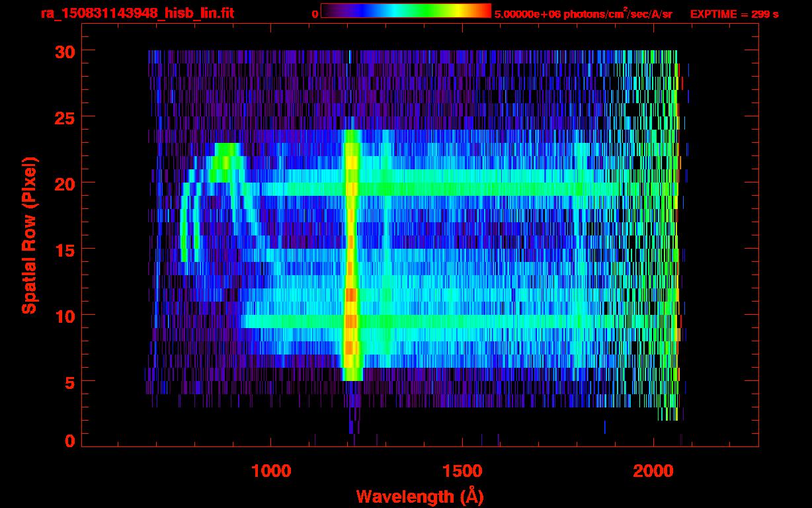Image resolution: width=812 pixels, height=508 pixels.
Task: Click the 1500 wavelength tick label
Action: 462,470
